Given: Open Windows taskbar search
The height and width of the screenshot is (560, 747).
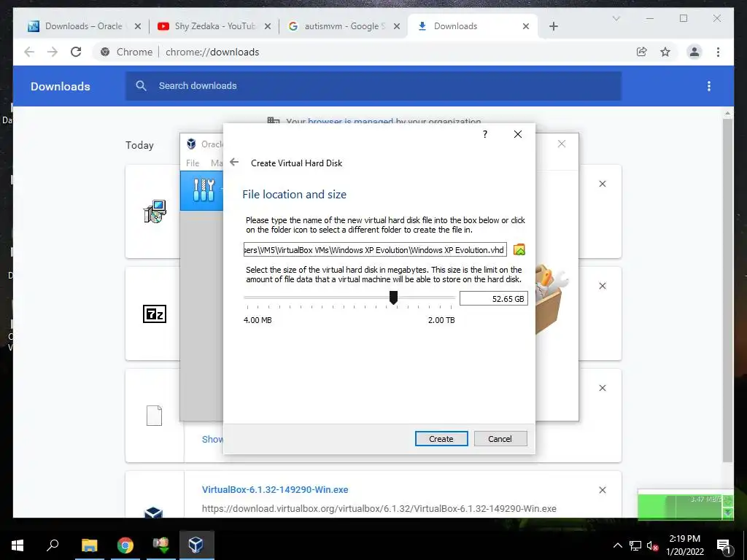Looking at the screenshot, I should [53, 545].
